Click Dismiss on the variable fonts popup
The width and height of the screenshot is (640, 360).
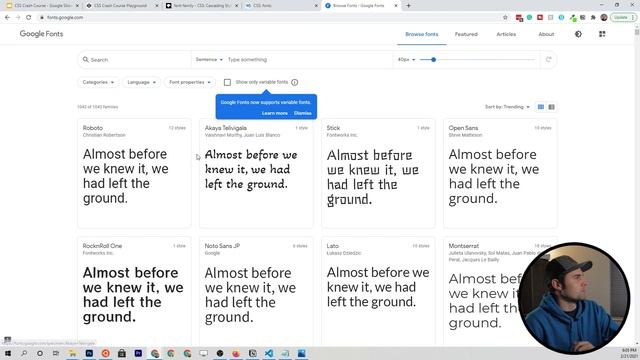tap(302, 113)
